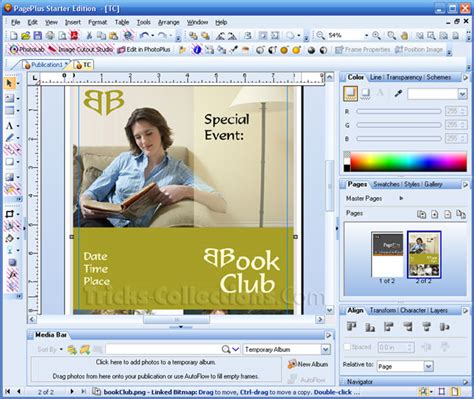Image resolution: width=474 pixels, height=399 pixels.
Task: Open the Temporary Album dropdown
Action: [x=326, y=349]
